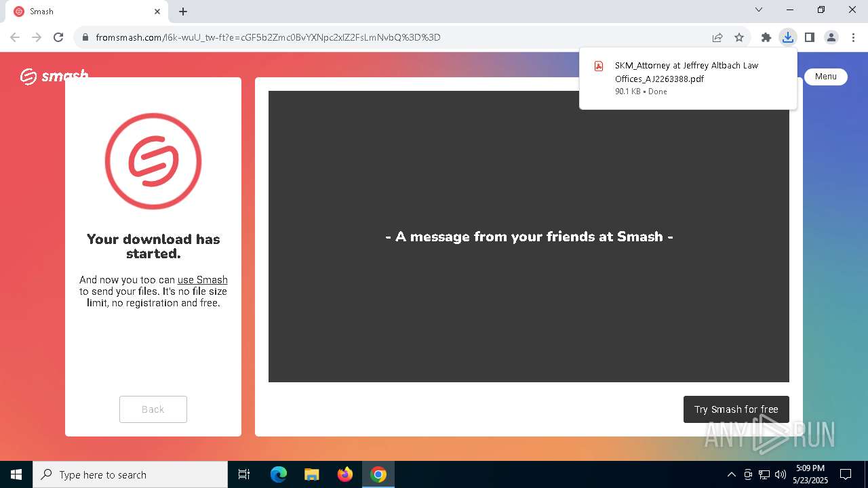Follow the use Smash link
Screen dimensions: 868x488
click(203, 280)
